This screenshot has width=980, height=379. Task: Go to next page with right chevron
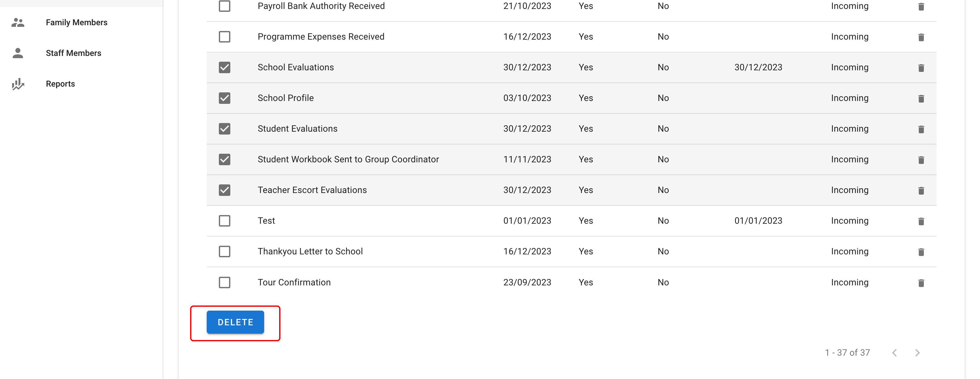coord(917,353)
